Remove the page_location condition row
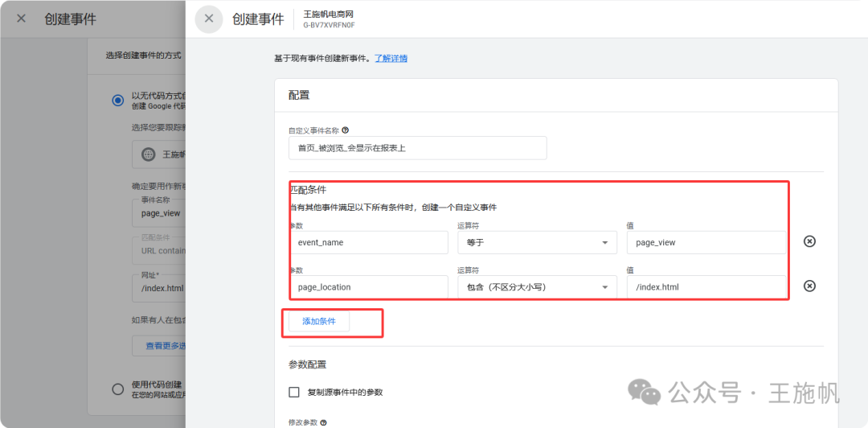Viewport: 868px width, 428px height. tap(809, 286)
